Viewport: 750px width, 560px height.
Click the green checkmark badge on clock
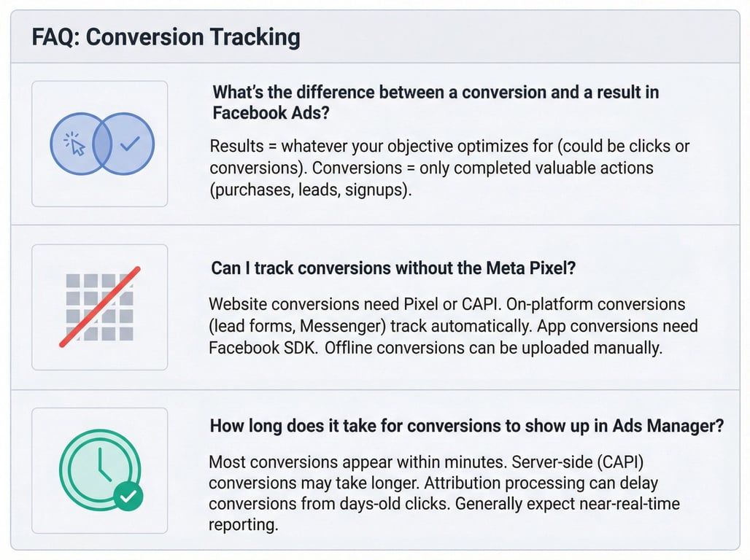coord(128,497)
